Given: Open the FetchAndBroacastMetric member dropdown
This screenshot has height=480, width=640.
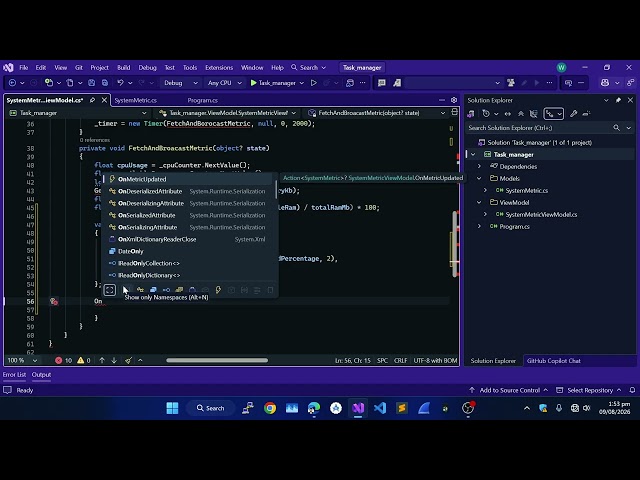Looking at the screenshot, I should (x=377, y=113).
